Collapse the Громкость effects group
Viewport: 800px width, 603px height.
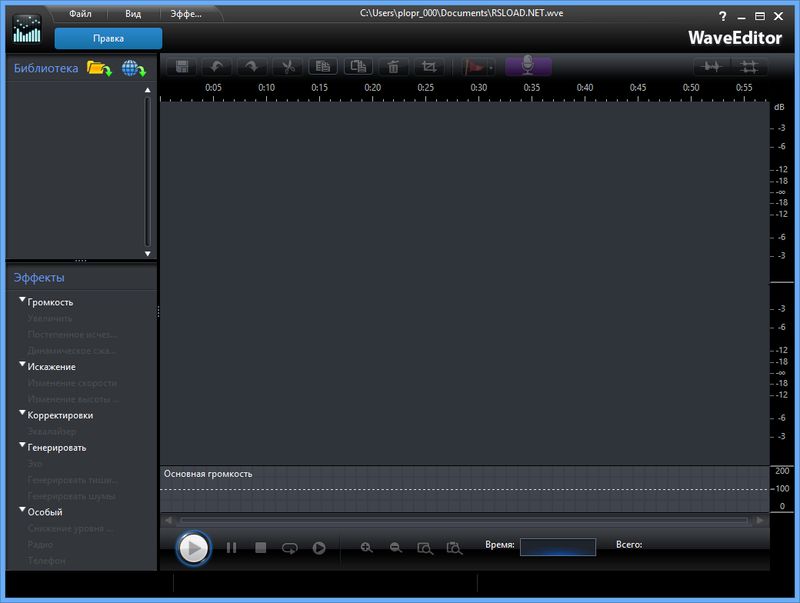(22, 300)
